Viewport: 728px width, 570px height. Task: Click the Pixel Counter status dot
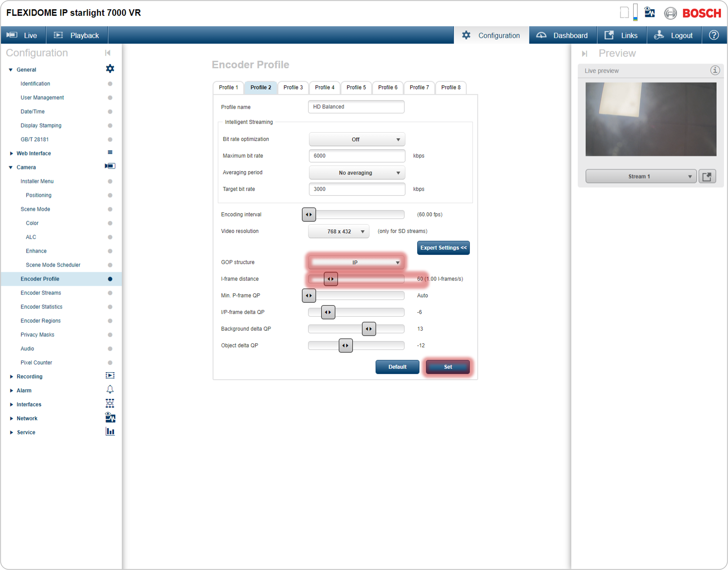110,363
